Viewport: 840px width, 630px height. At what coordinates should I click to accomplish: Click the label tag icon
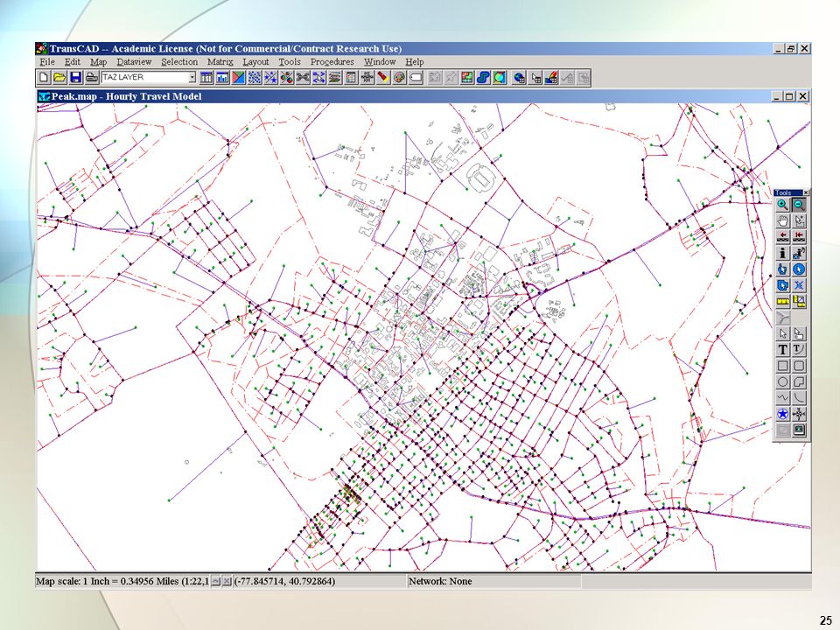[x=416, y=78]
